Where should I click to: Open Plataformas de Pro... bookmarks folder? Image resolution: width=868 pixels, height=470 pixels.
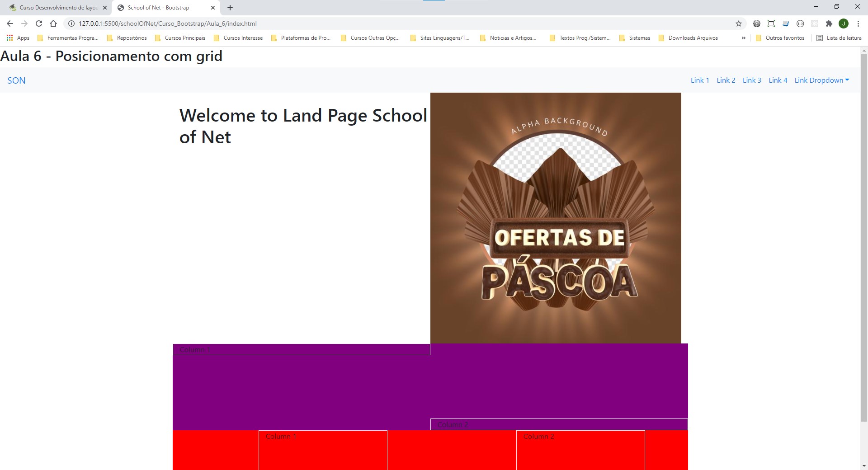[301, 38]
